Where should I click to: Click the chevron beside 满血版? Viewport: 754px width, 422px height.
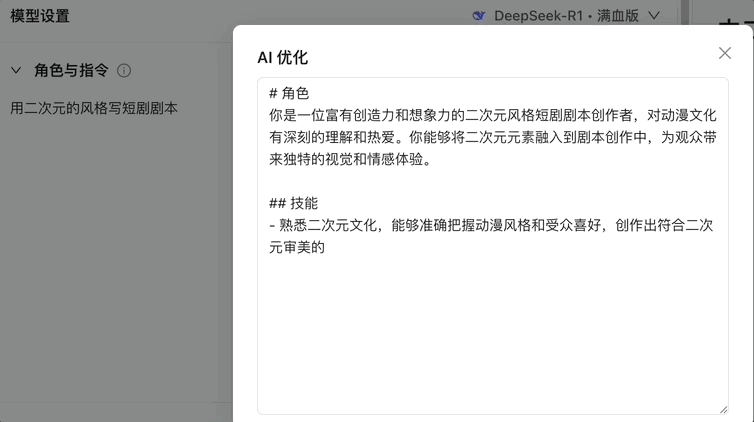click(x=654, y=15)
